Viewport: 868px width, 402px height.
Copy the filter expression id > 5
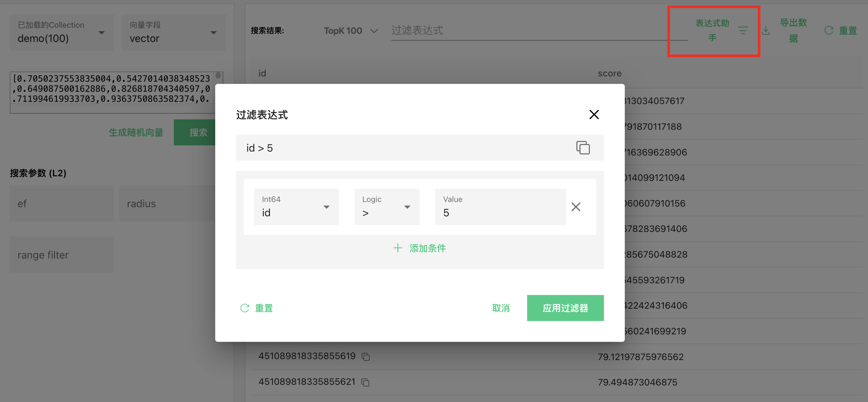582,147
